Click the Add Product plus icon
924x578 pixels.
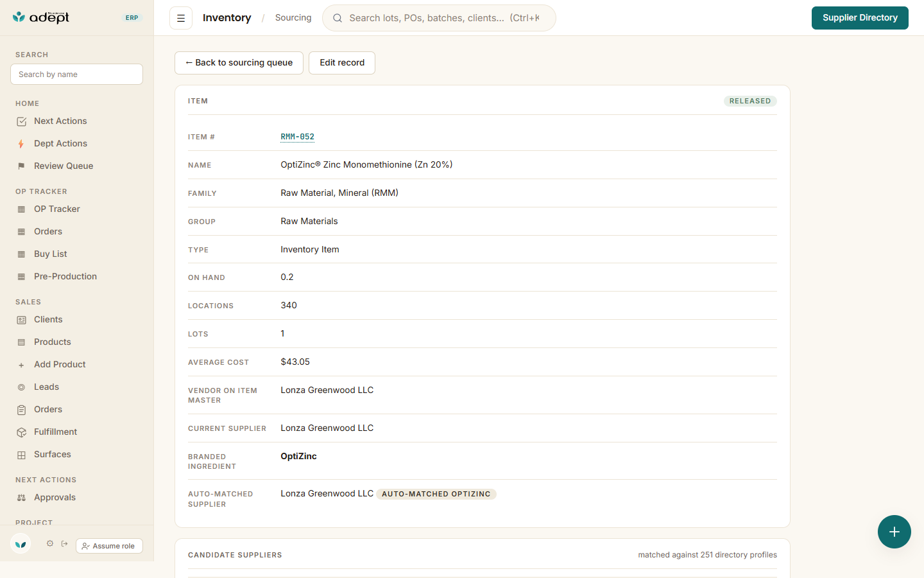click(21, 365)
